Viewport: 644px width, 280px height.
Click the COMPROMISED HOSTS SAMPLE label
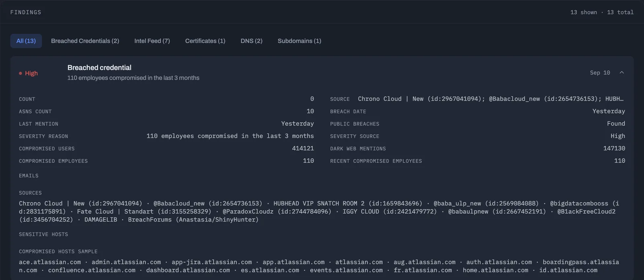[x=58, y=251]
